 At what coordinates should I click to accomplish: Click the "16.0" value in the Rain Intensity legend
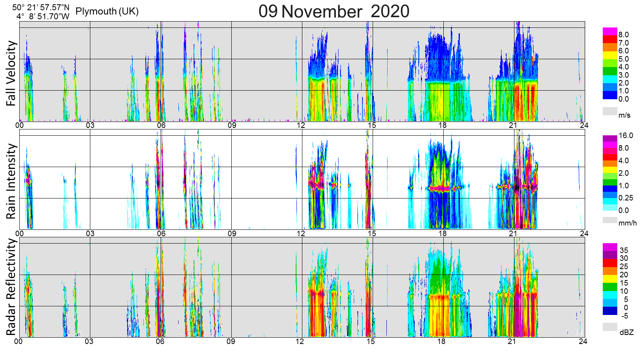coord(626,135)
